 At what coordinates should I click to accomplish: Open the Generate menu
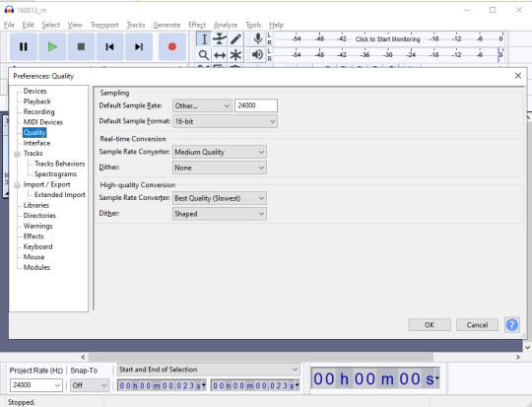166,25
